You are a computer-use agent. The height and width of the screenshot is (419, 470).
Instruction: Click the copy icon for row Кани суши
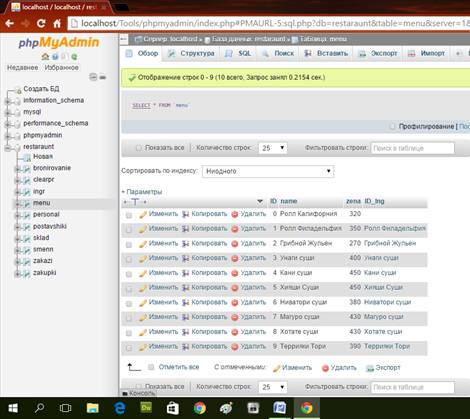186,273
